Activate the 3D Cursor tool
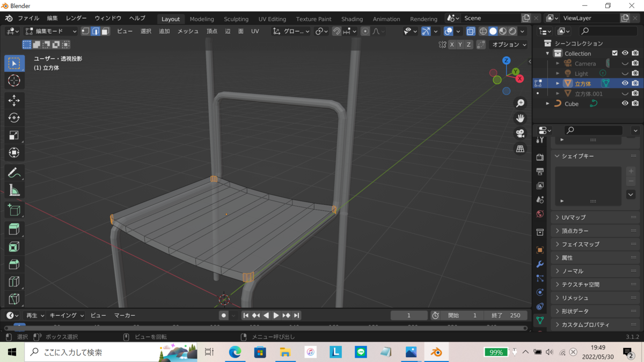Screen dimensions: 644x362 coord(14,80)
